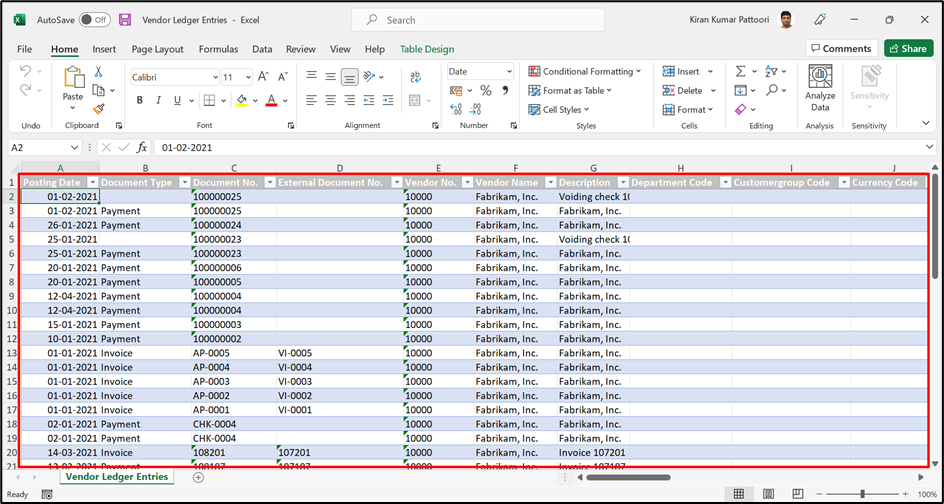Open the Format cells menu

pos(688,110)
